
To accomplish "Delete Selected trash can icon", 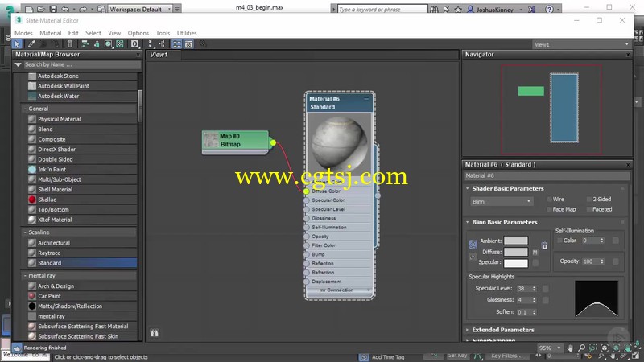I will coord(70,44).
